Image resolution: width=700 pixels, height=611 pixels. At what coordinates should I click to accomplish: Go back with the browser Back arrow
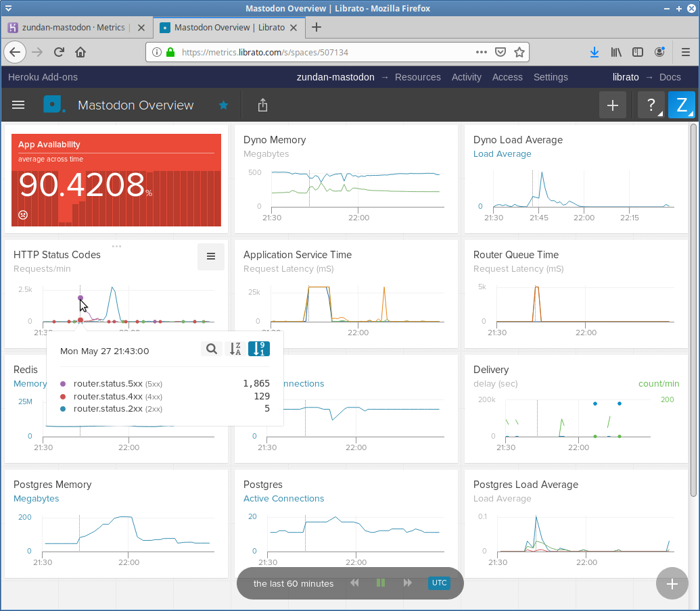(15, 52)
